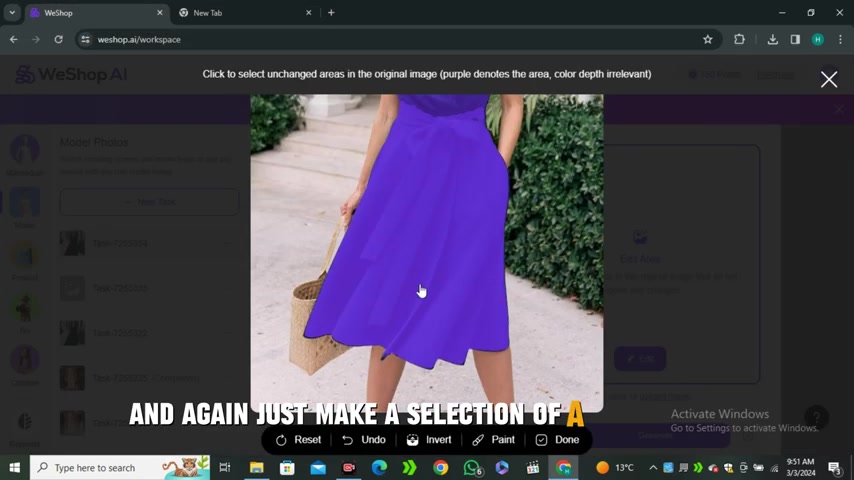Bookmark this page with the star

coord(707,39)
